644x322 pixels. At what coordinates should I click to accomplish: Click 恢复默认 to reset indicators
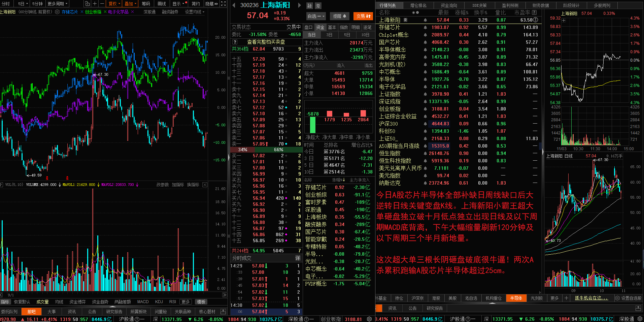click(22, 302)
